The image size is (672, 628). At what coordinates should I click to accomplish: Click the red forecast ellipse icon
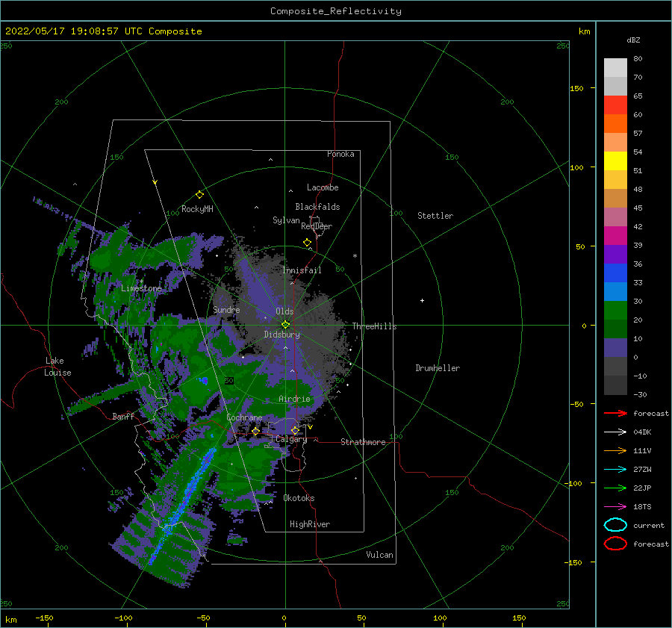[x=615, y=544]
